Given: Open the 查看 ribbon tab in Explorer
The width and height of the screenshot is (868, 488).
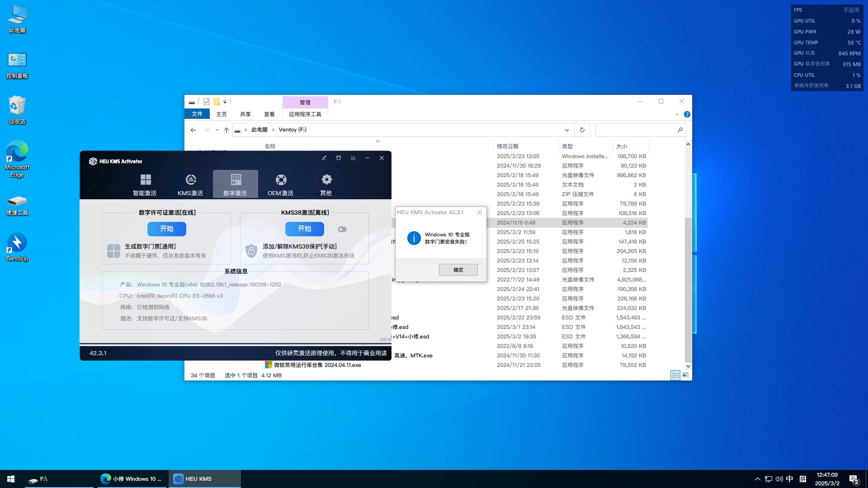Looking at the screenshot, I should [269, 114].
